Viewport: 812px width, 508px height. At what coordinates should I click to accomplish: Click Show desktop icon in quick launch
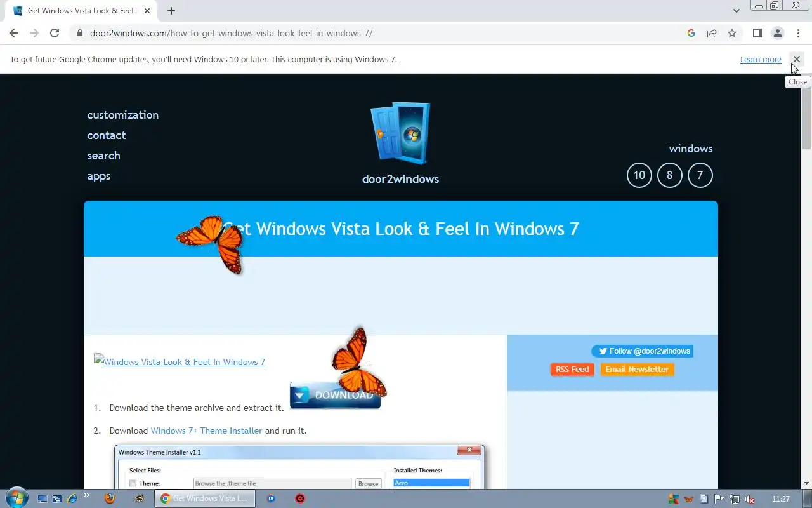click(43, 499)
